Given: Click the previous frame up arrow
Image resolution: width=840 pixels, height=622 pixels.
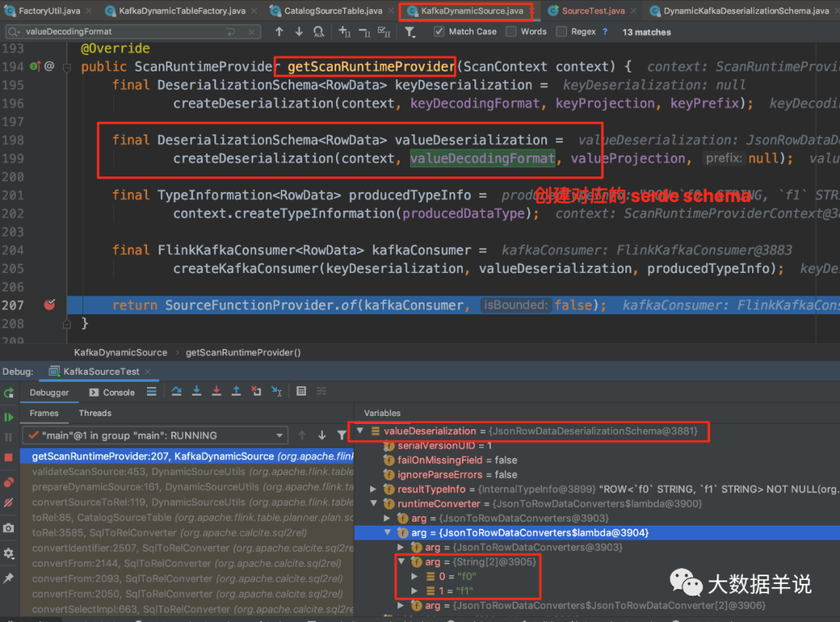Looking at the screenshot, I should coord(302,435).
